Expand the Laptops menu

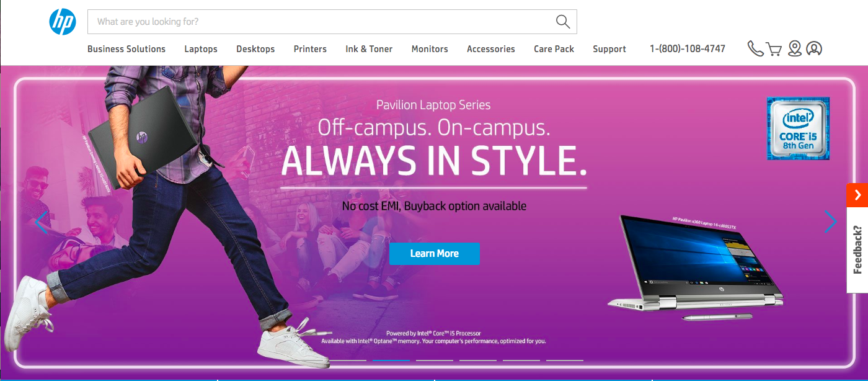201,49
